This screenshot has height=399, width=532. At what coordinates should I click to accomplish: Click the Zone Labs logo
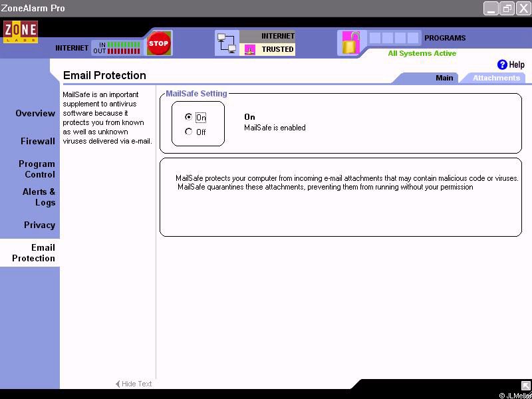point(21,32)
